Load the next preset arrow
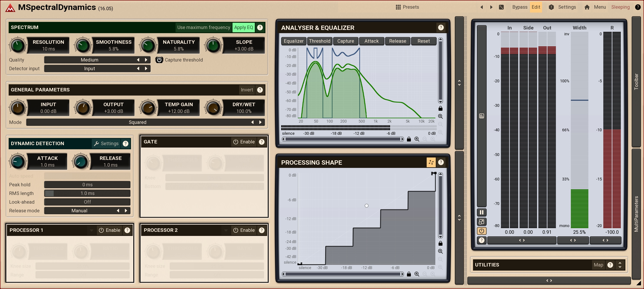The image size is (644, 289). (x=491, y=7)
